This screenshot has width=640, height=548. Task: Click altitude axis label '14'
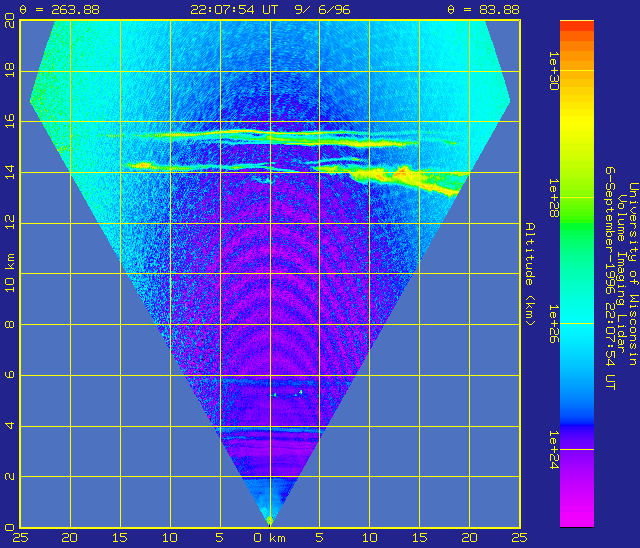pyautogui.click(x=10, y=171)
